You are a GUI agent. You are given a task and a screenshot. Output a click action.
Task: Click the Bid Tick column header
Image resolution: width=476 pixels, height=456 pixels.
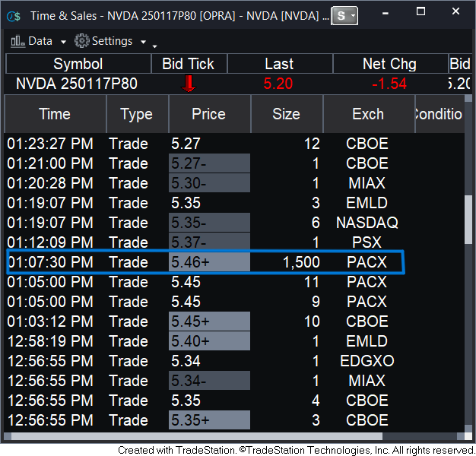pos(189,64)
